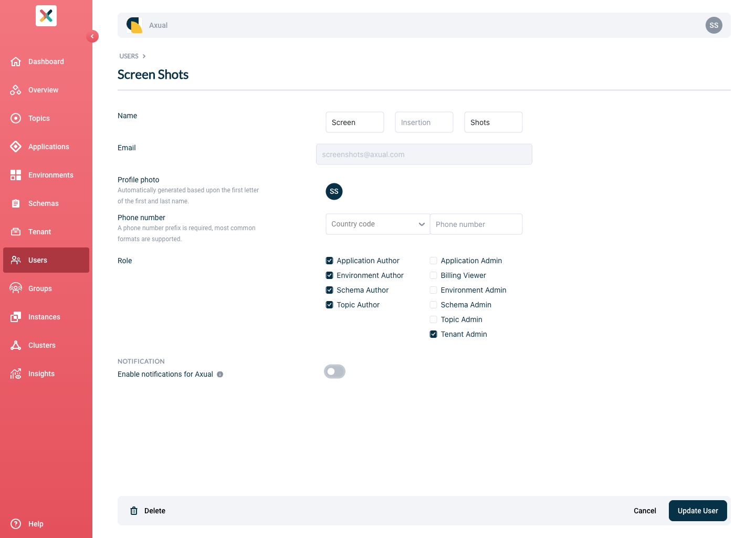Click the Instances icon in sidebar

pos(16,317)
